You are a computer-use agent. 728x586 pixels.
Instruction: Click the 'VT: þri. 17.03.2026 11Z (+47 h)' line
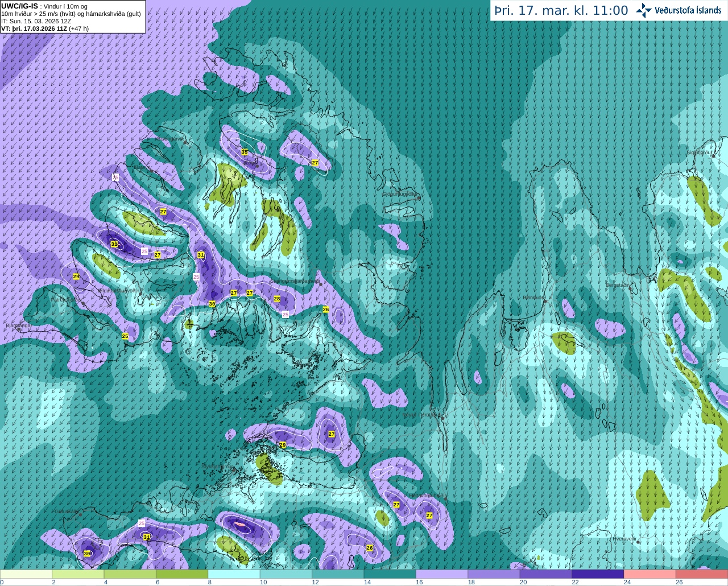point(45,28)
